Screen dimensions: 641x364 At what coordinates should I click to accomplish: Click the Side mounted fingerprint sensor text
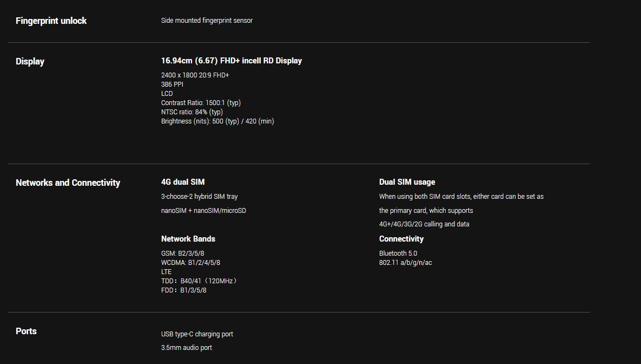pyautogui.click(x=207, y=21)
